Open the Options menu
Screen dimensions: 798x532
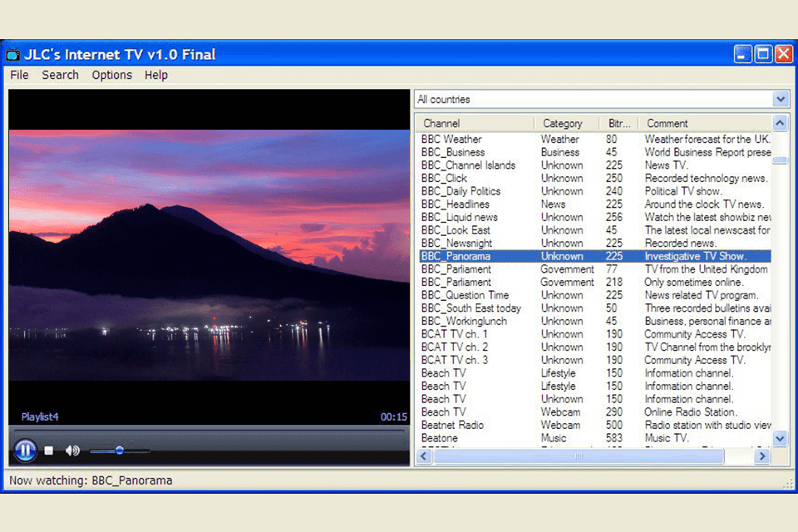pyautogui.click(x=111, y=75)
